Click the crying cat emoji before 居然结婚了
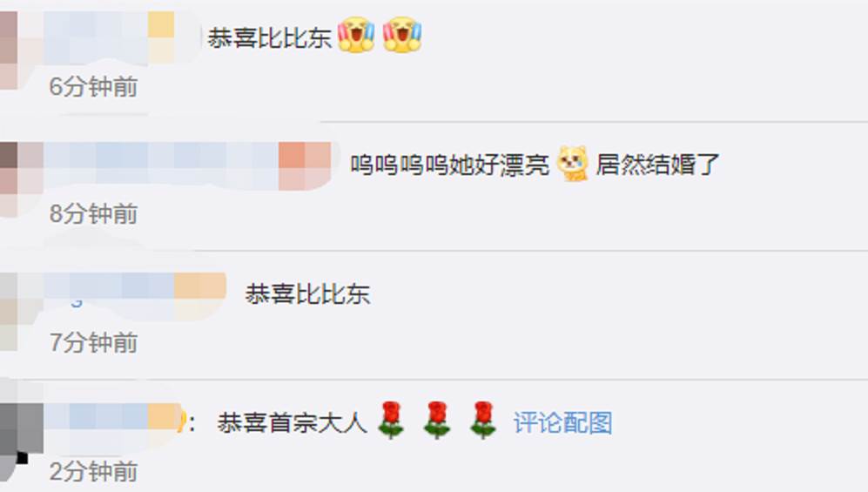The image size is (868, 492). point(572,163)
